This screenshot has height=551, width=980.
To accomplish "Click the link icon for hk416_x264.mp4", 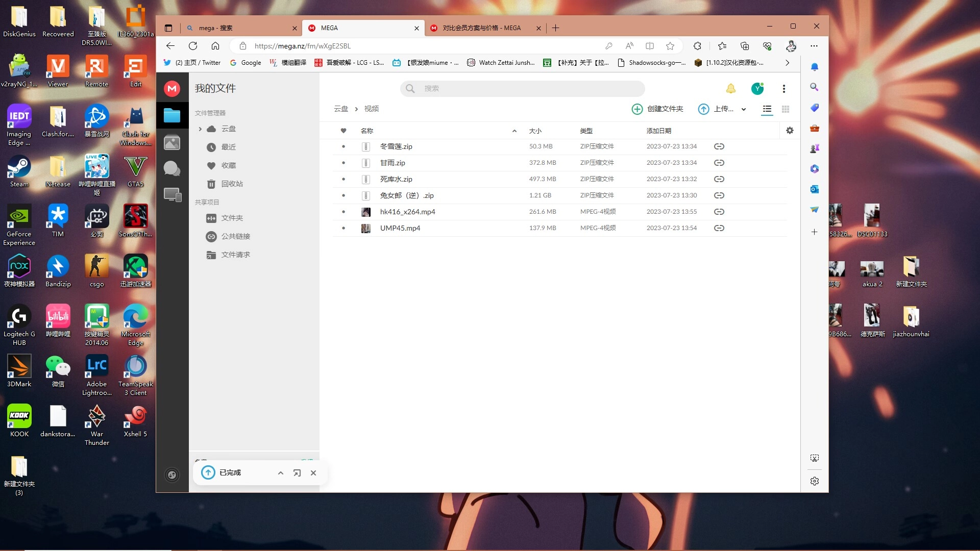I will coord(719,212).
